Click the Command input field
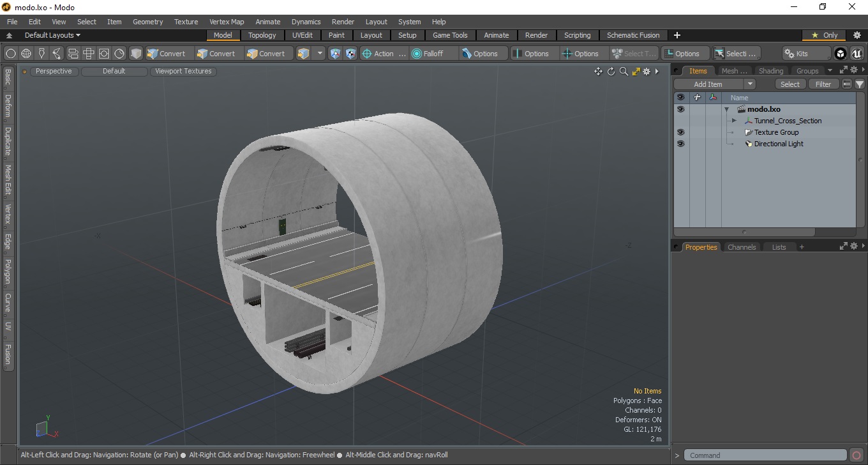868x465 pixels. pos(766,455)
